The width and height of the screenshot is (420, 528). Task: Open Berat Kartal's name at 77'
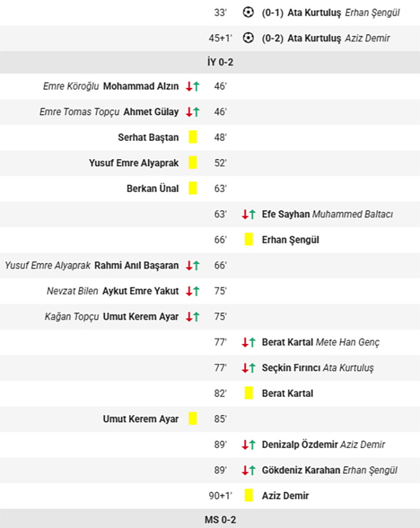287,342
